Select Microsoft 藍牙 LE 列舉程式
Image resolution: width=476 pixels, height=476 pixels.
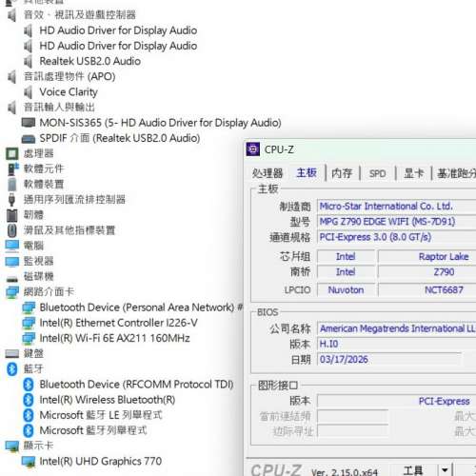click(101, 415)
